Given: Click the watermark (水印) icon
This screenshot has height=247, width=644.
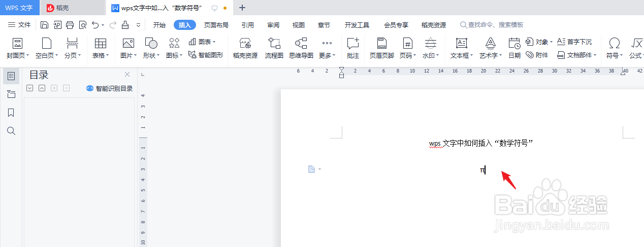Looking at the screenshot, I should pyautogui.click(x=430, y=43).
